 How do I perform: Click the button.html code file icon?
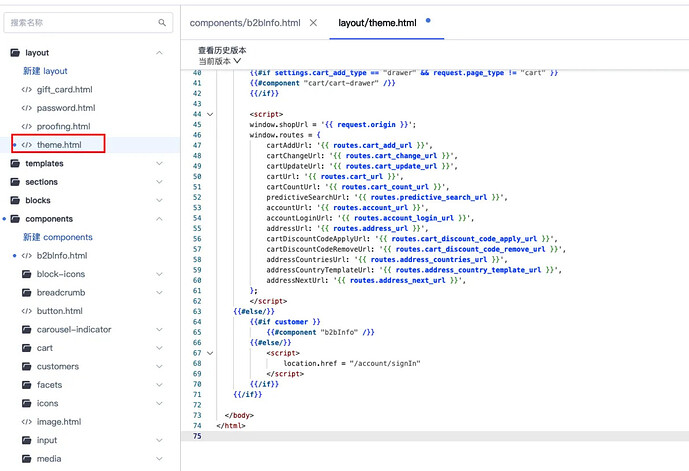click(x=27, y=311)
